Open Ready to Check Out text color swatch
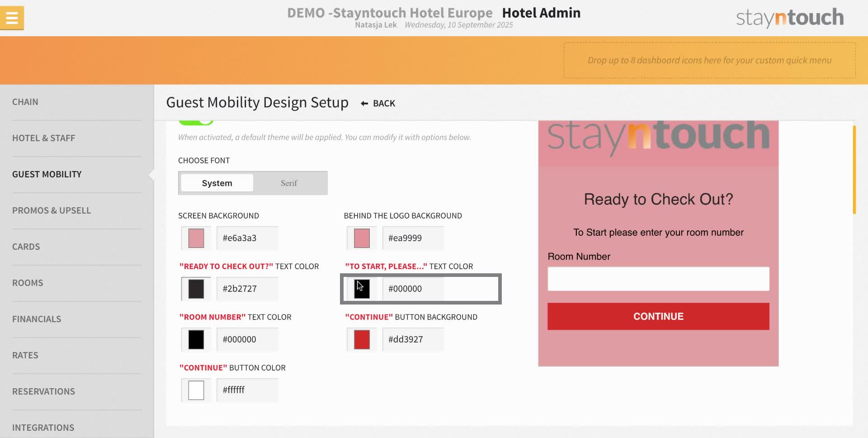The height and width of the screenshot is (438, 868). (196, 289)
